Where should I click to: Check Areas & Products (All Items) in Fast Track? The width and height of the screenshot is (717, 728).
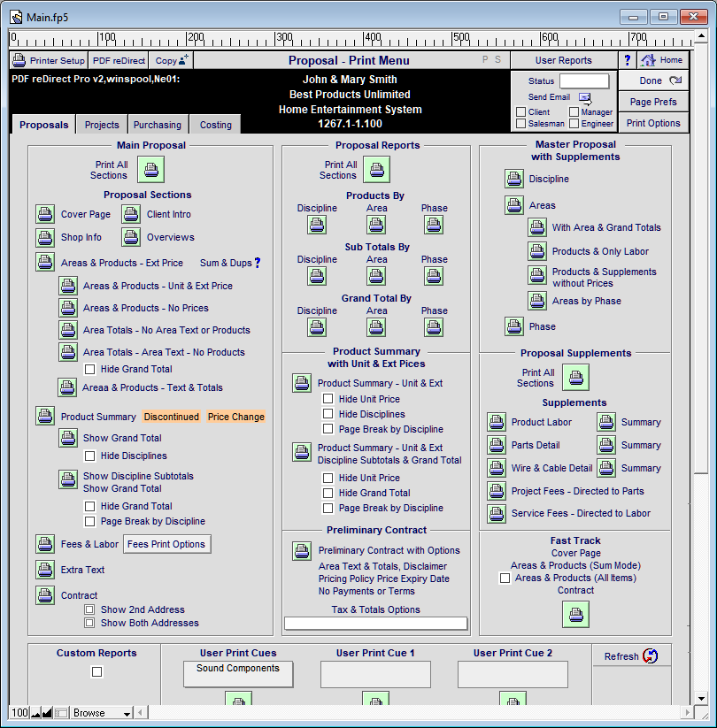point(505,578)
